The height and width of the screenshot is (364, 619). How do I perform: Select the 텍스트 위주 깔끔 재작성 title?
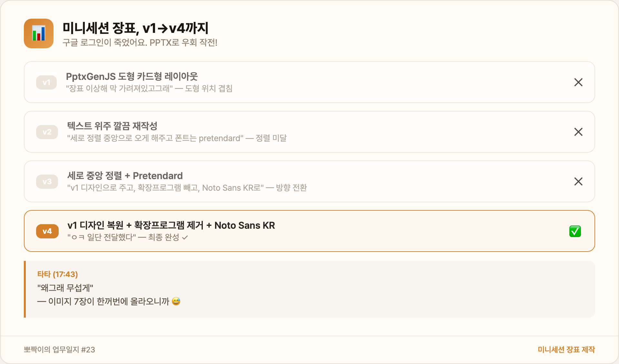point(112,126)
